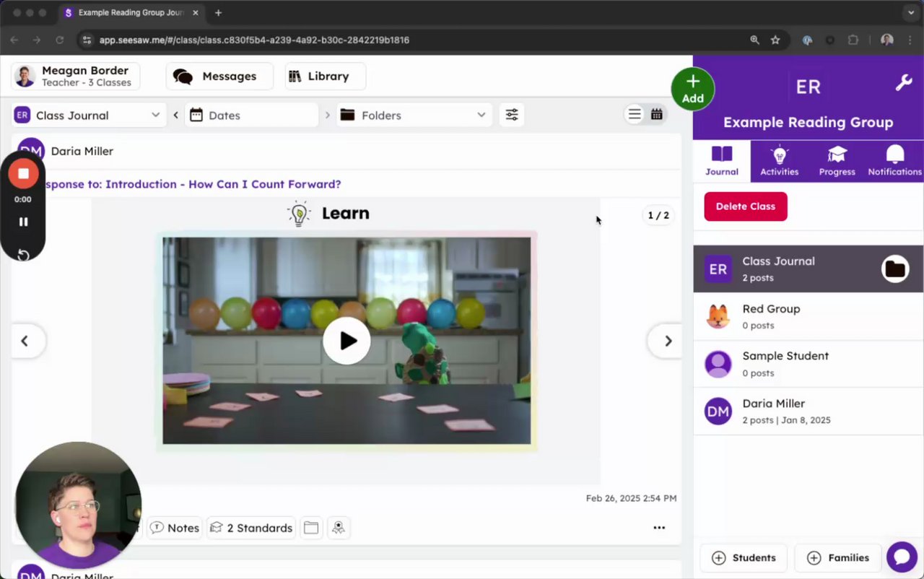Restart the screen recording
This screenshot has width=924, height=579.
(23, 255)
